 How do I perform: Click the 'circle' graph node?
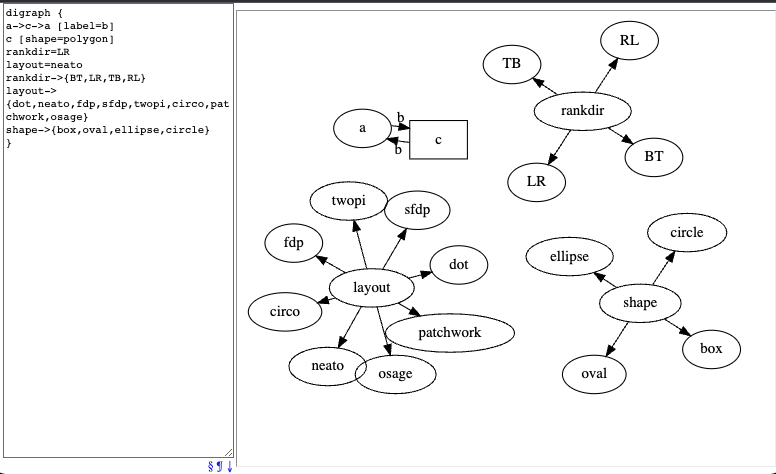pos(686,233)
